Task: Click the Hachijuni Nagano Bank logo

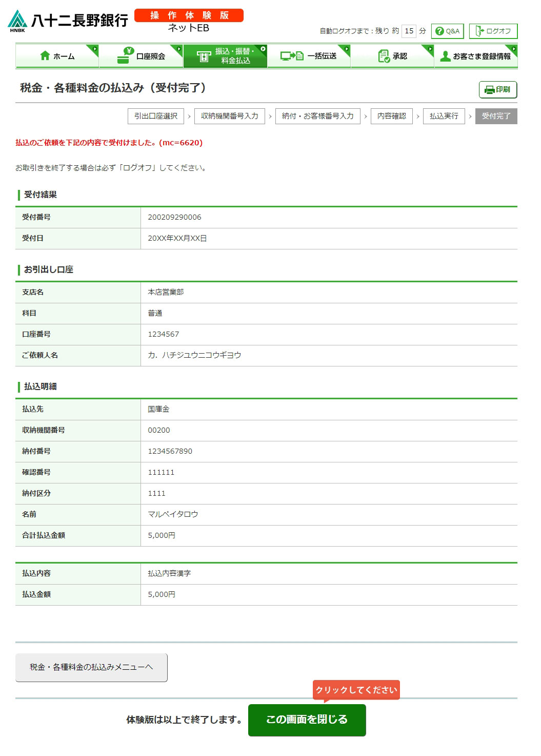Action: click(68, 21)
